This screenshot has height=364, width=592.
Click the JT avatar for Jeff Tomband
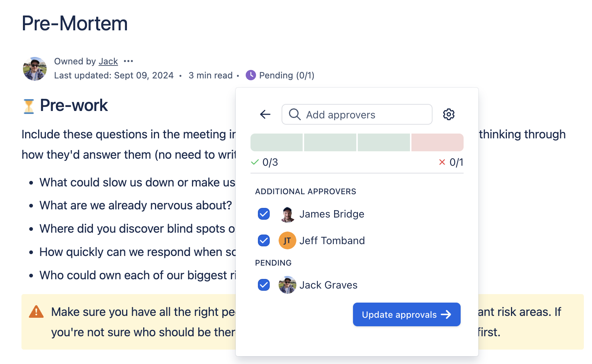coord(287,241)
